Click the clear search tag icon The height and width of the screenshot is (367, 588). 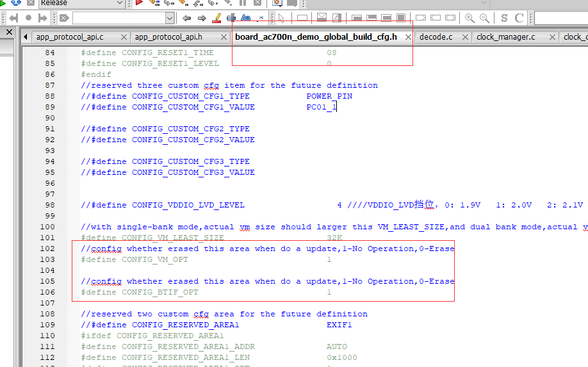pyautogui.click(x=64, y=18)
